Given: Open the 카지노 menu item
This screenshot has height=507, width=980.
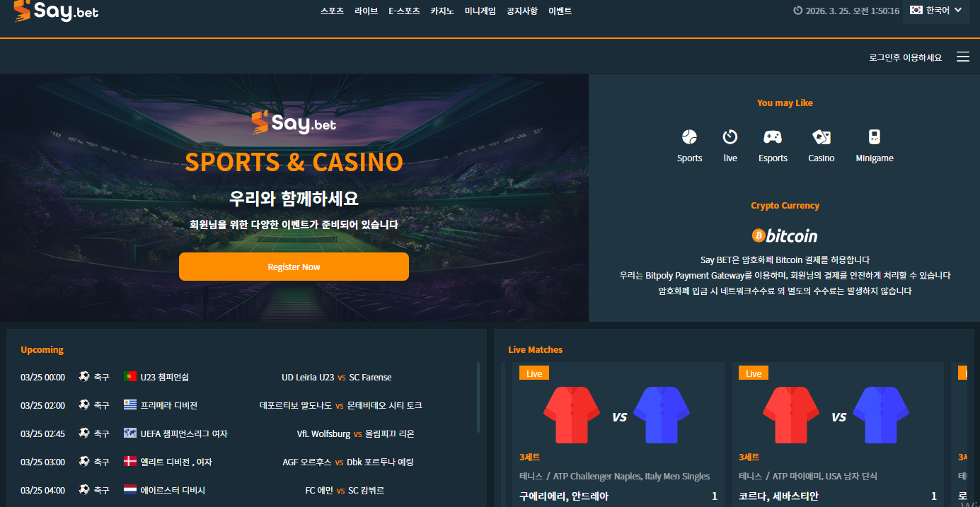Looking at the screenshot, I should [x=442, y=11].
